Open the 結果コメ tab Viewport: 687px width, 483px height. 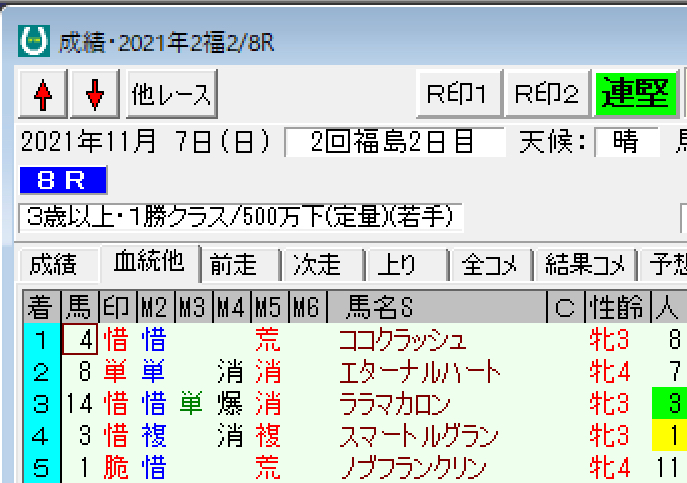[585, 265]
